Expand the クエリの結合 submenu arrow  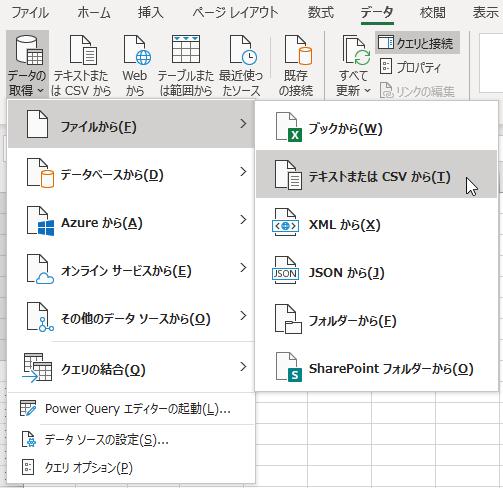click(244, 367)
